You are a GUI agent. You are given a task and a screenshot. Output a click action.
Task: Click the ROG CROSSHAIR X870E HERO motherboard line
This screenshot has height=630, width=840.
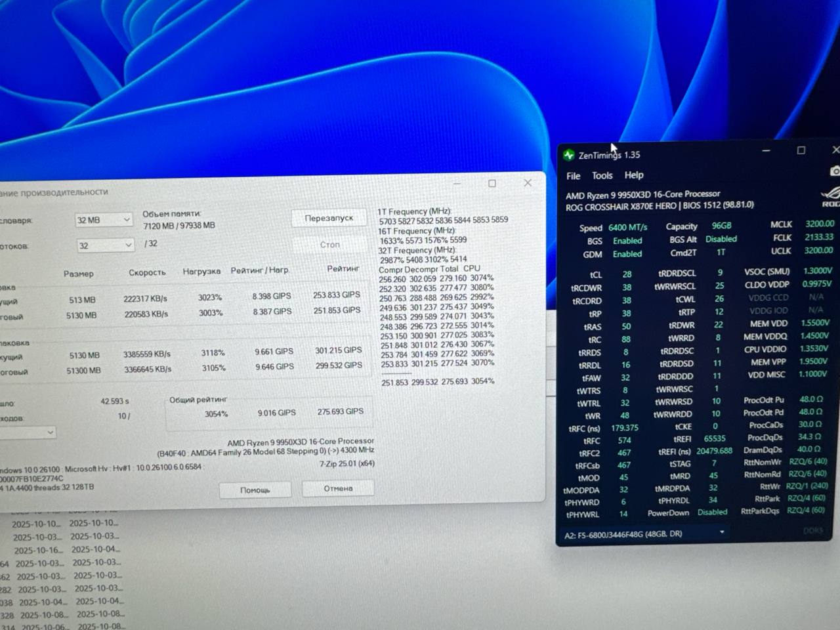pyautogui.click(x=660, y=207)
